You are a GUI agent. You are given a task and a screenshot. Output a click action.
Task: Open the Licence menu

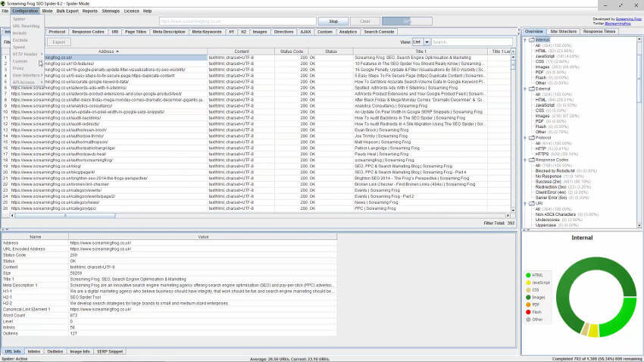click(x=132, y=11)
